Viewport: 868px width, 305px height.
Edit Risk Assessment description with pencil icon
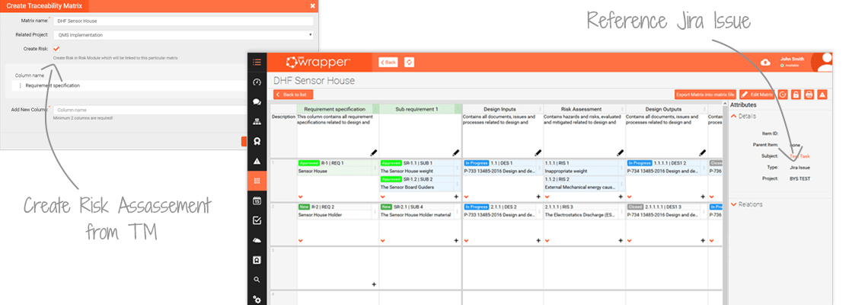coord(620,152)
